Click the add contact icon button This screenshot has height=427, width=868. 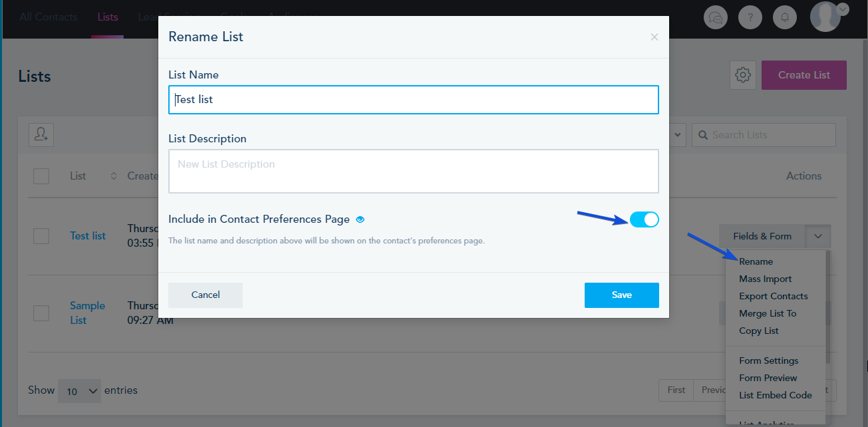coord(41,134)
